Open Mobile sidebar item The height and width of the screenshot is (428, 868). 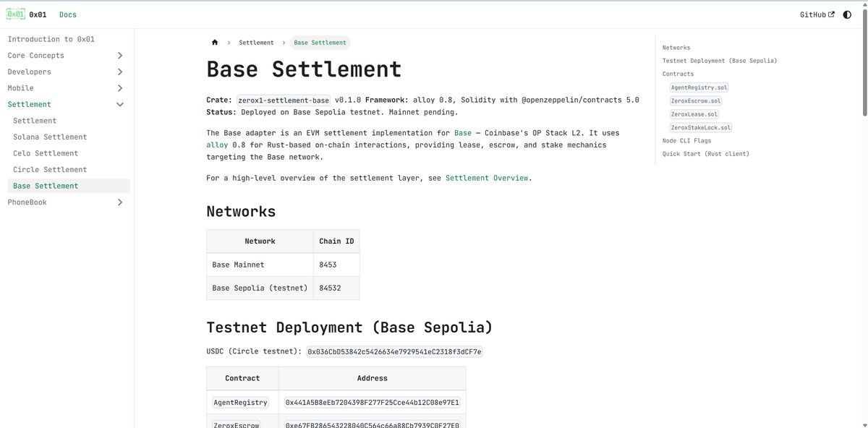pyautogui.click(x=20, y=88)
